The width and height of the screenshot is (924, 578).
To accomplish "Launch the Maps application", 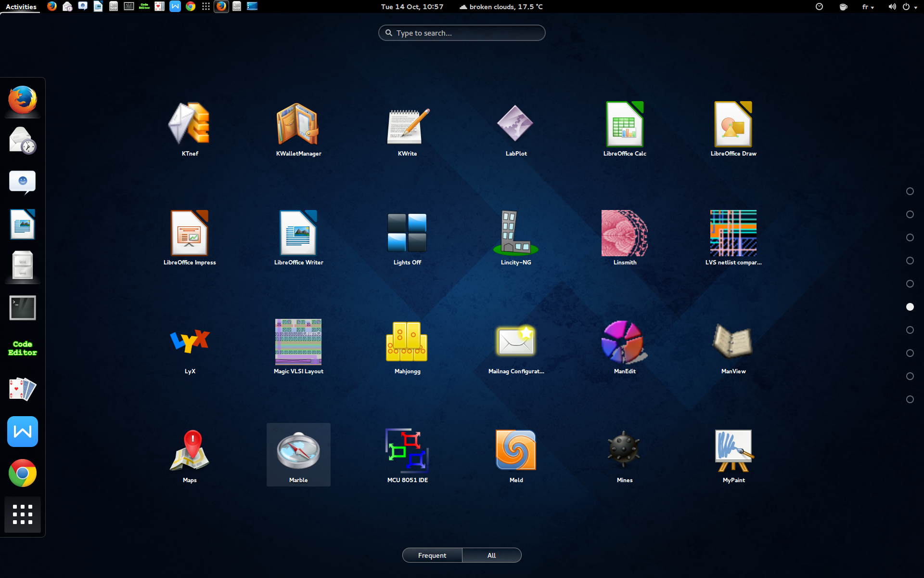I will [x=190, y=455].
